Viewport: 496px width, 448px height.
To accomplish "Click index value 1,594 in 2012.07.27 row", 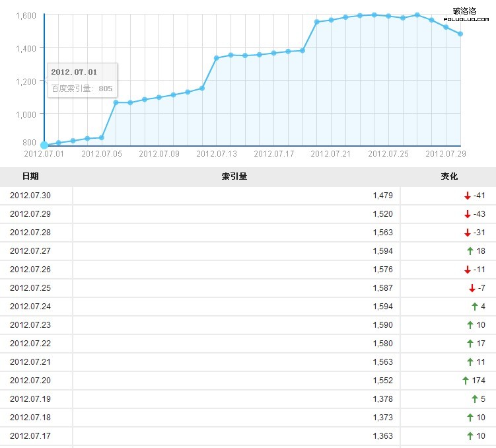I will point(382,251).
